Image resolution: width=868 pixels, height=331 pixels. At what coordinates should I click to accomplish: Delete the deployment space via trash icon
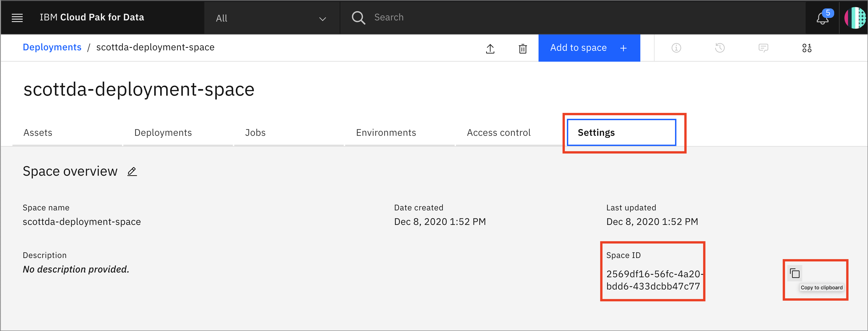(523, 49)
